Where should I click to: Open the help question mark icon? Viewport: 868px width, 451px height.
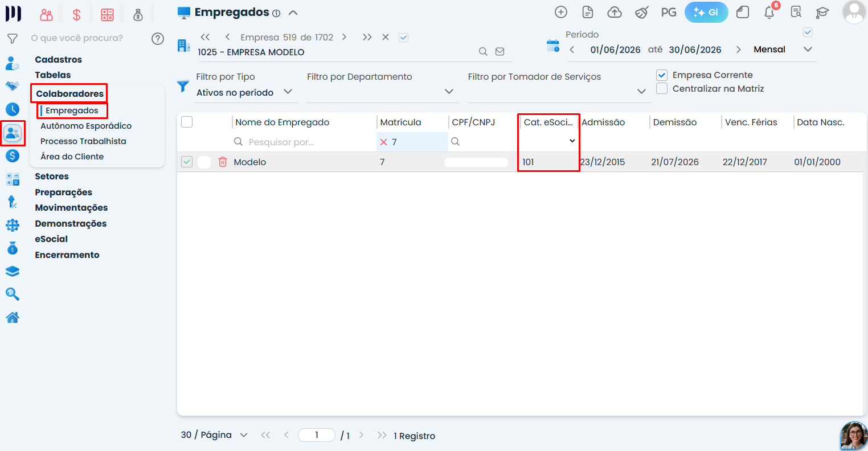click(x=158, y=39)
